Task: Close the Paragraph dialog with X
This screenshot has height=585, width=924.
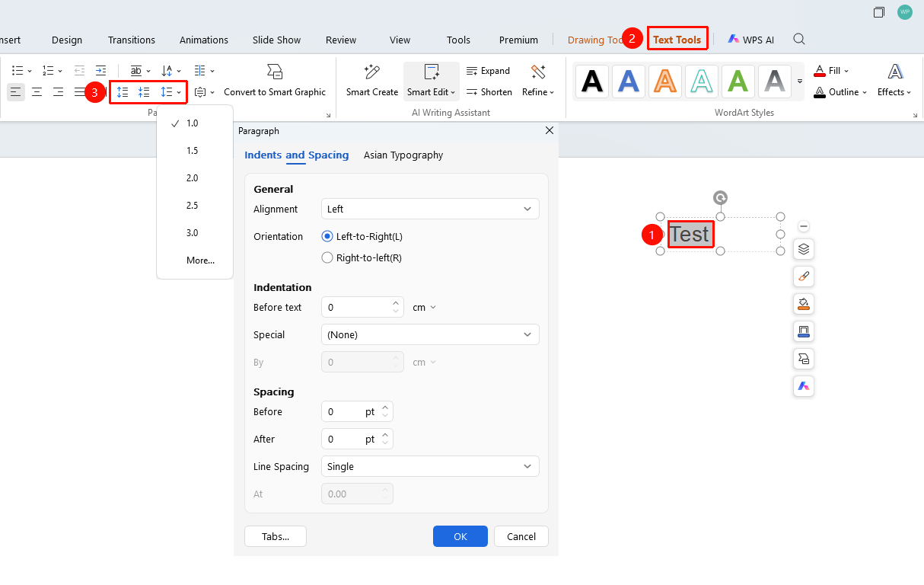Action: (x=550, y=130)
